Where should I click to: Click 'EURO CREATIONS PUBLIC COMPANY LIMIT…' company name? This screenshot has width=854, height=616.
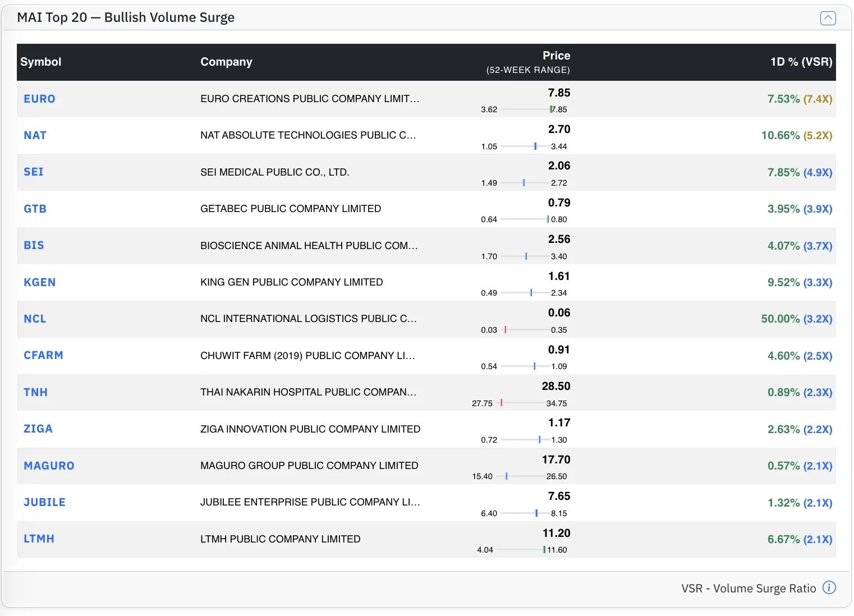click(x=310, y=99)
